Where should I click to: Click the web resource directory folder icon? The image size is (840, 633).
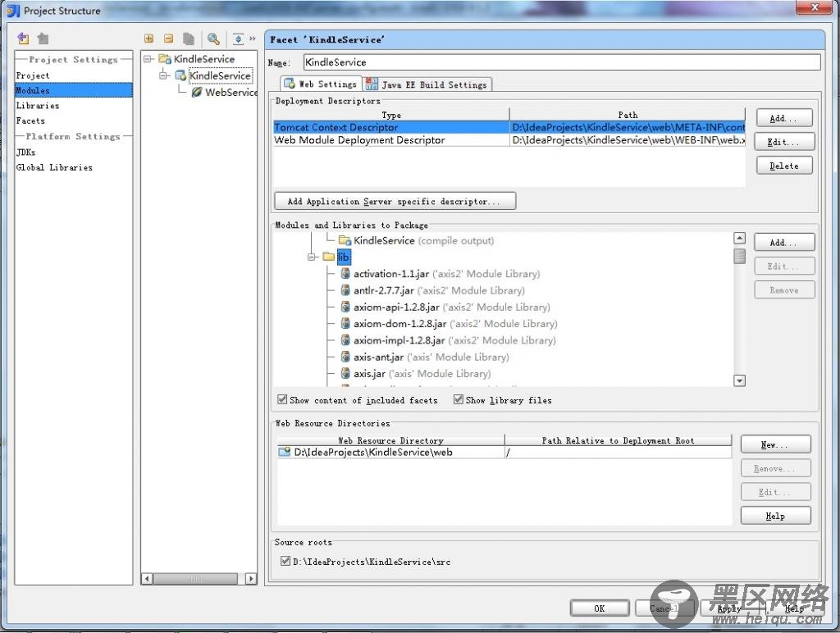pos(285,452)
